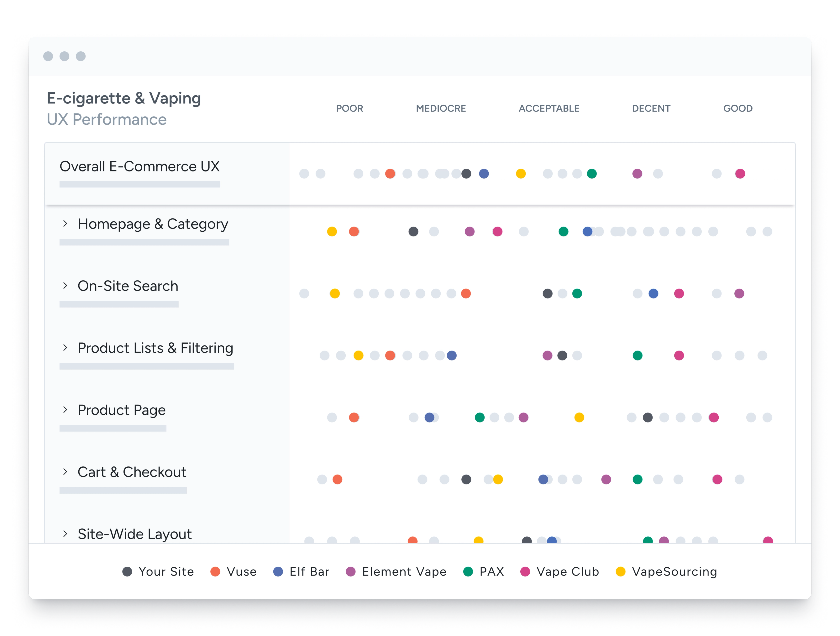Viewport: 840px width, 636px height.
Task: Toggle the Elf Bar legend dot
Action: click(278, 571)
